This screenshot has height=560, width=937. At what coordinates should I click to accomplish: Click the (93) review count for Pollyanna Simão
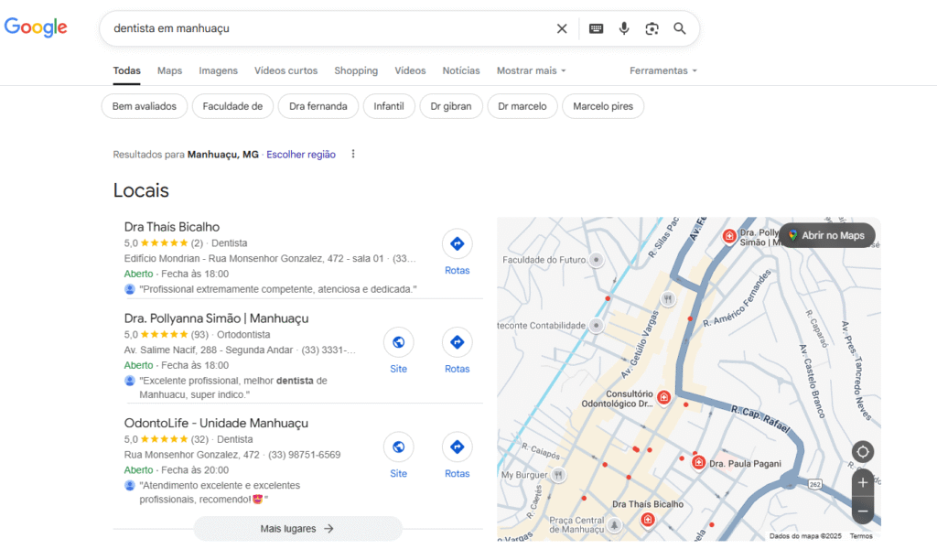pos(199,335)
